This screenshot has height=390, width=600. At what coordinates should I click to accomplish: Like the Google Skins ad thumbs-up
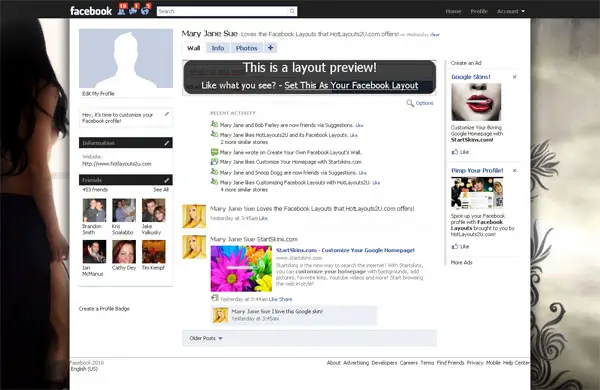point(455,152)
